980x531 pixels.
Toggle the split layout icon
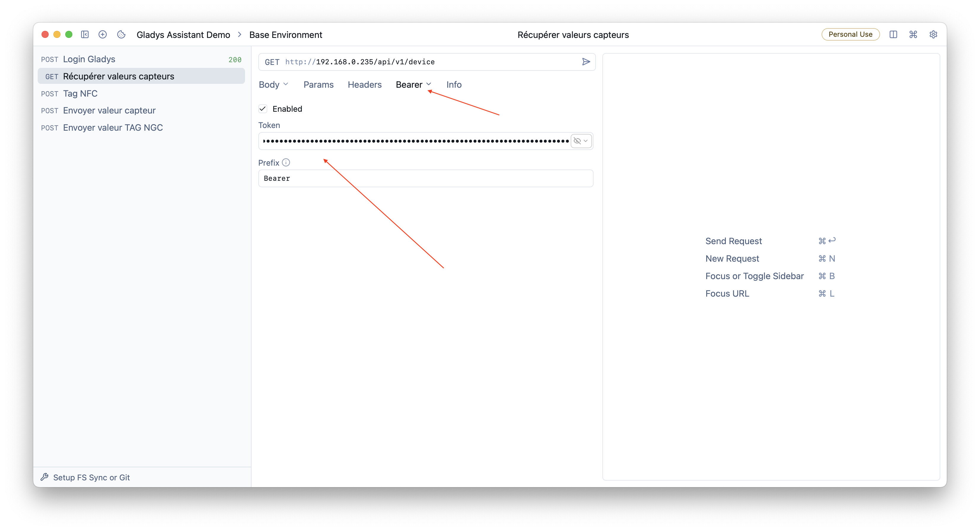point(893,35)
